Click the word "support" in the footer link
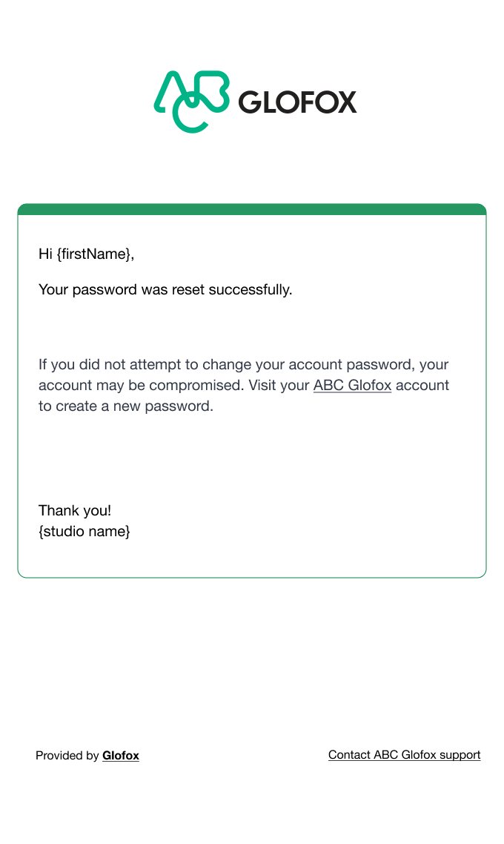The width and height of the screenshot is (504, 844). click(460, 755)
